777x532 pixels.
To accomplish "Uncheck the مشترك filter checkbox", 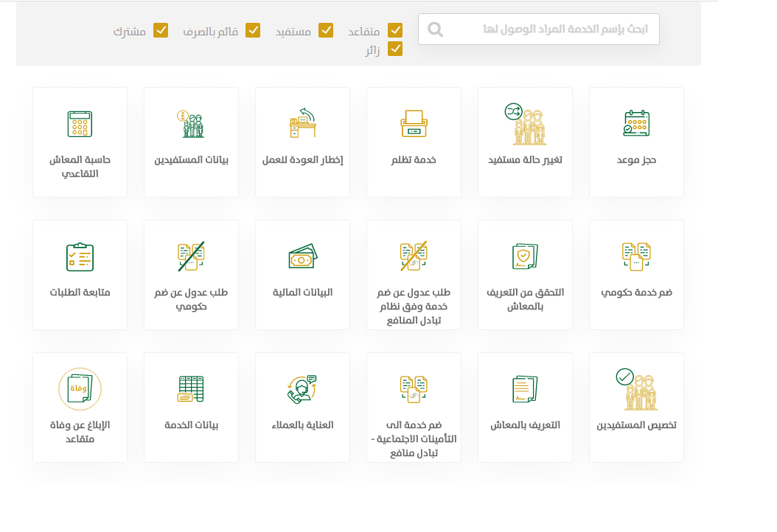I will [161, 30].
